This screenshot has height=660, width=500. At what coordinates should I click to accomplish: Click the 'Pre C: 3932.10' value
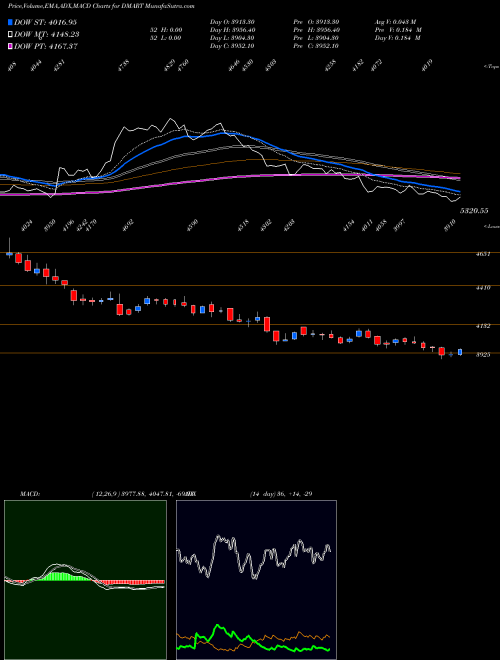[x=316, y=46]
